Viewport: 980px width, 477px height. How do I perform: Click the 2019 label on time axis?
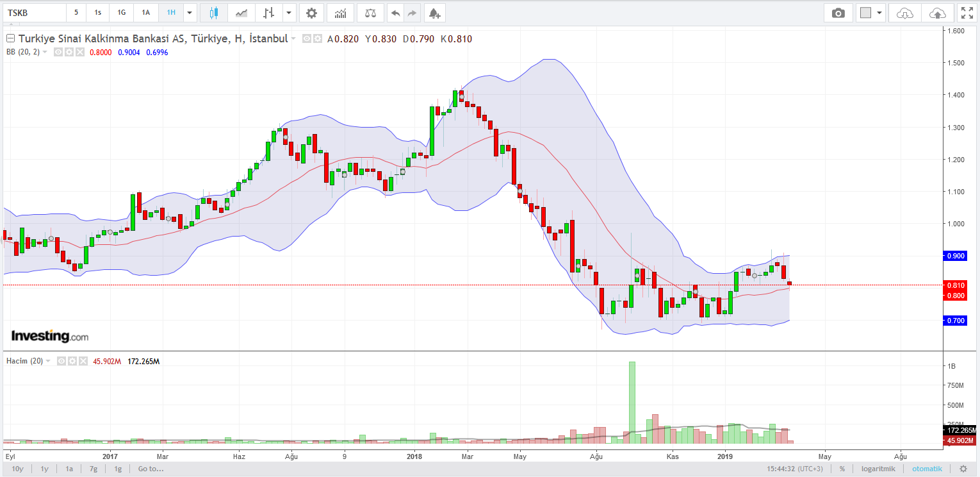725,456
